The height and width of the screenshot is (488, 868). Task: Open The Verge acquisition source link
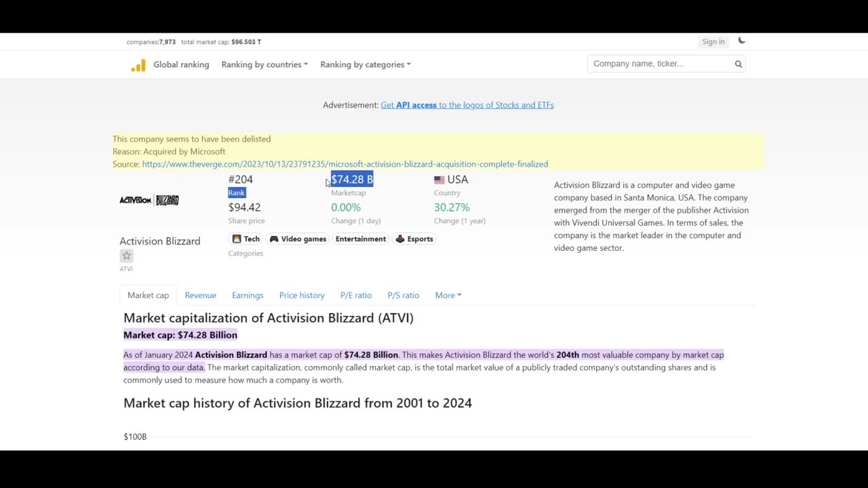344,164
